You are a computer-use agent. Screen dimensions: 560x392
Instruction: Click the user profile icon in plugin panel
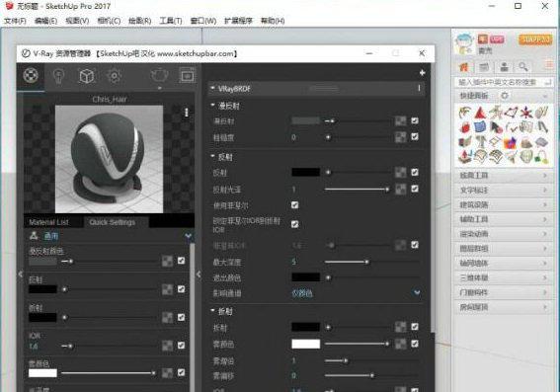point(505,67)
